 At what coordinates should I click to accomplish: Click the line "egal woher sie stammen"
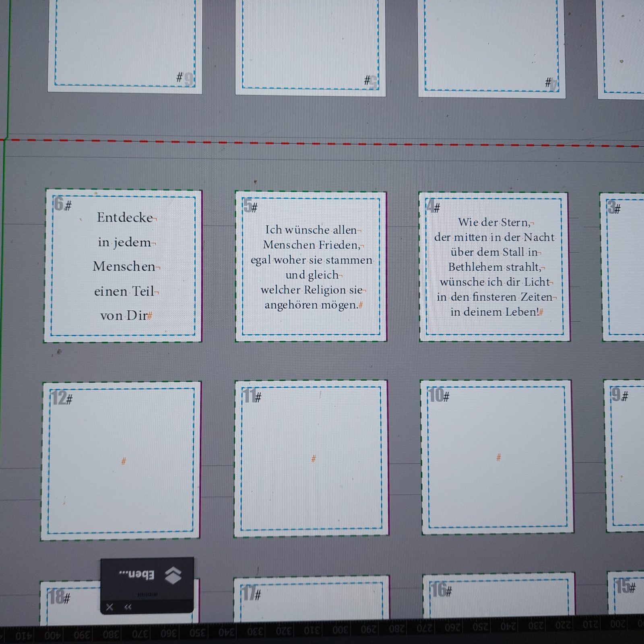(x=312, y=260)
